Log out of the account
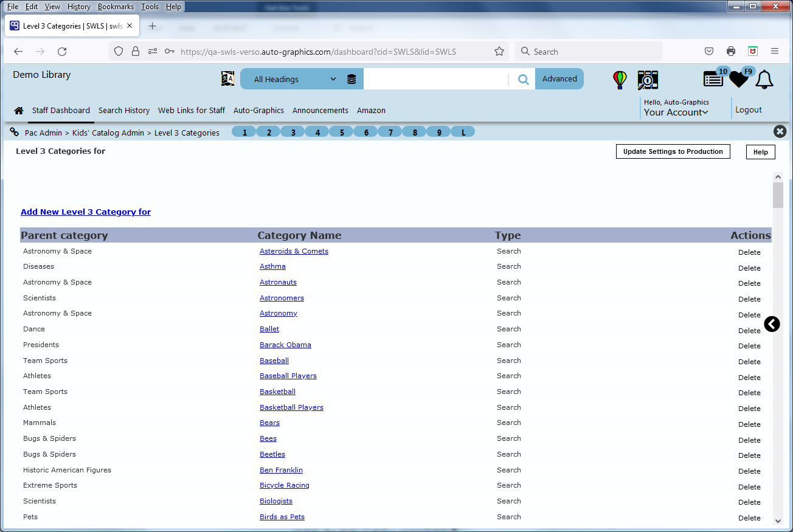This screenshot has width=793, height=532. (749, 110)
